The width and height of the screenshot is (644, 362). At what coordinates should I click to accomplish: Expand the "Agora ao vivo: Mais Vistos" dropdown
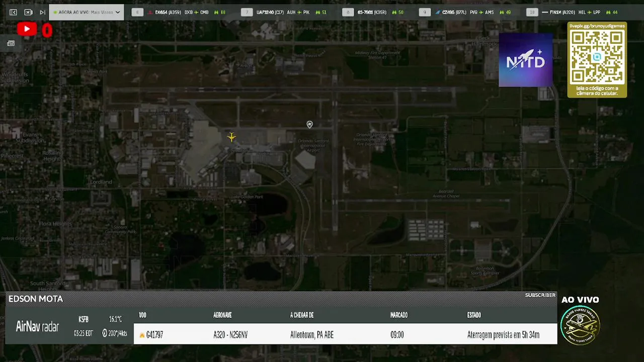(x=87, y=12)
